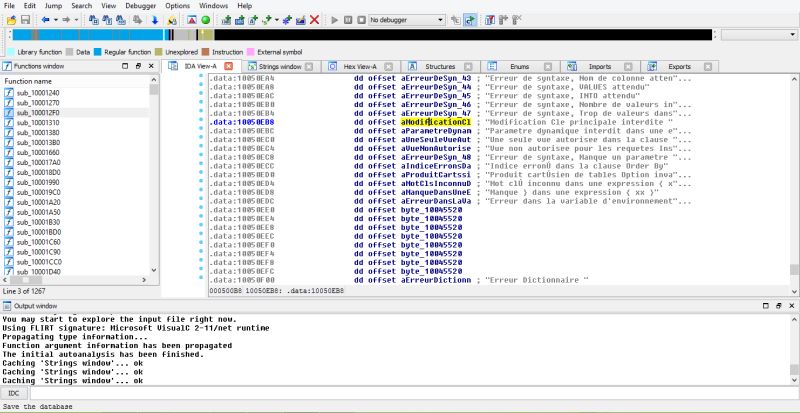
Task: Click the blue down-arrow toolbar icon
Action: tap(155, 20)
